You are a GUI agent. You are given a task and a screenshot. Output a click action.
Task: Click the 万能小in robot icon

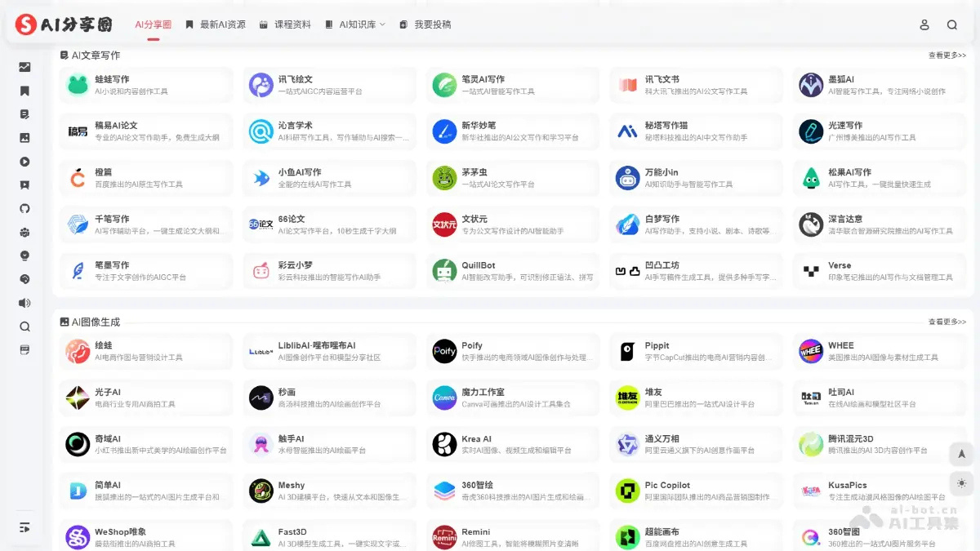(628, 178)
